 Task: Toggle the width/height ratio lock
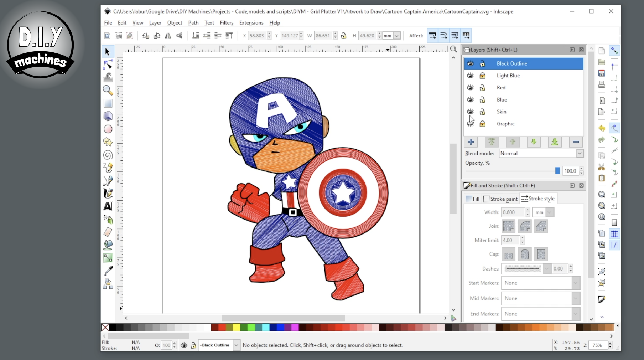pos(344,36)
